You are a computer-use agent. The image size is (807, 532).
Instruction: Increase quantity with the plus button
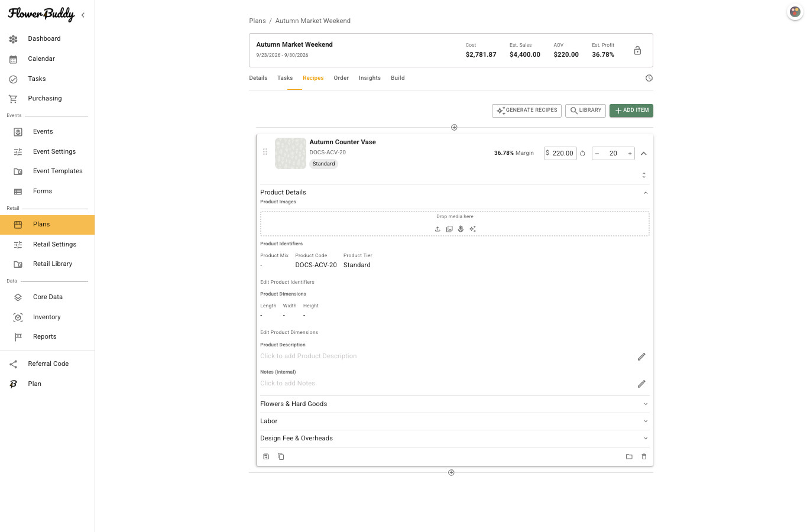630,153
